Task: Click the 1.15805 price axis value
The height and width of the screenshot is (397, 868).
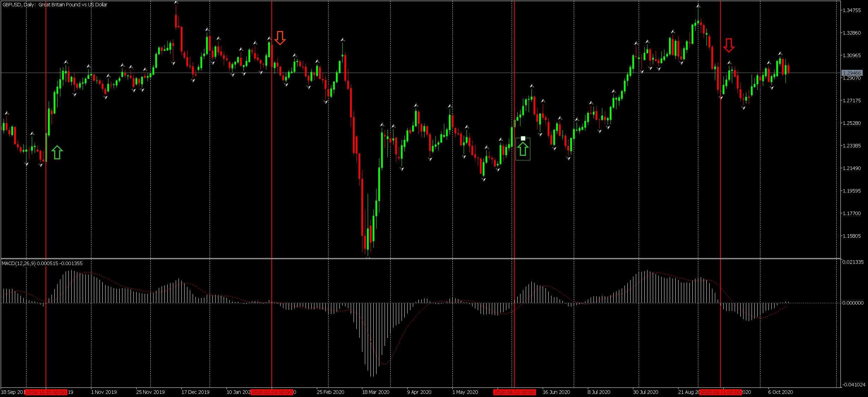Action: 852,236
